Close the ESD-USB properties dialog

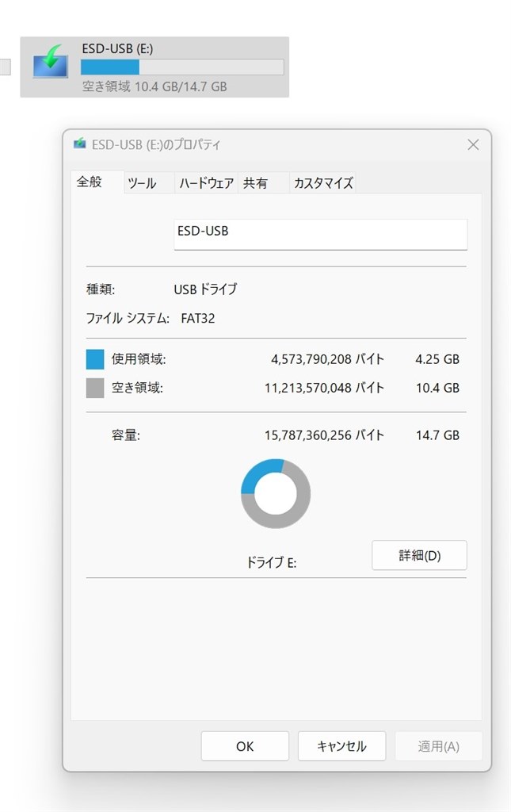tap(473, 144)
